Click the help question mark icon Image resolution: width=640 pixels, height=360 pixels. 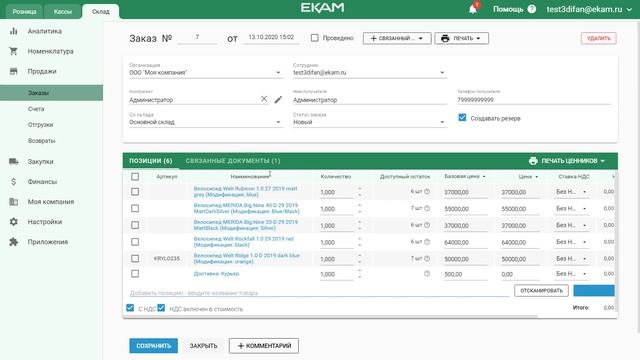pos(531,9)
